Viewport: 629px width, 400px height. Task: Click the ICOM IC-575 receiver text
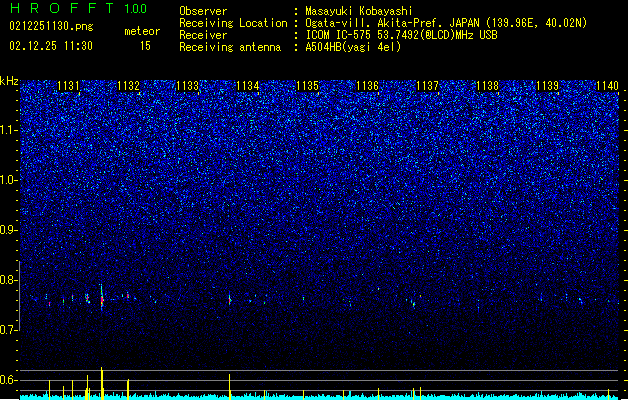point(401,35)
